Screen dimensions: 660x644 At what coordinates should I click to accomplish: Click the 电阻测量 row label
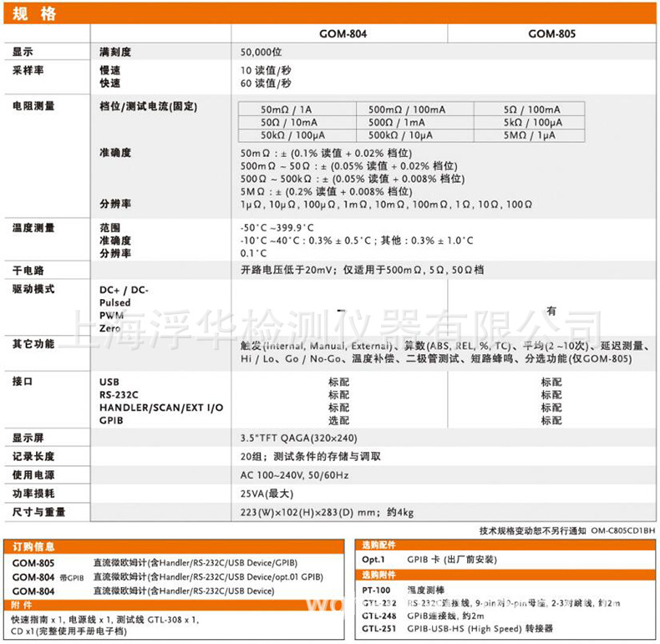coord(33,105)
